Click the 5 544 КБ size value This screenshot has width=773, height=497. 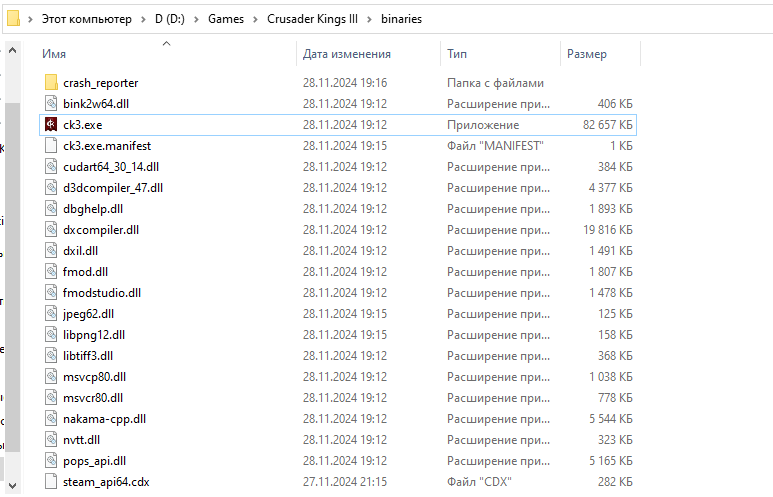pyautogui.click(x=610, y=419)
